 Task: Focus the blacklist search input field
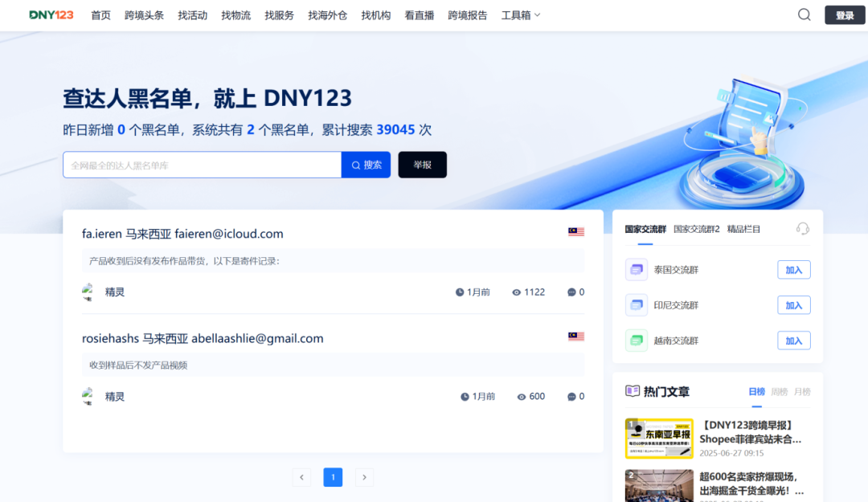(202, 165)
